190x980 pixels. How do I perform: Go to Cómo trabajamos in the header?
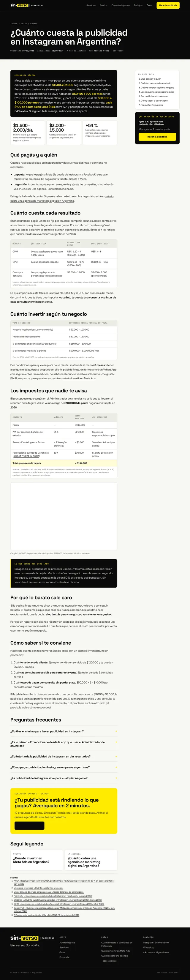(x=121, y=5)
